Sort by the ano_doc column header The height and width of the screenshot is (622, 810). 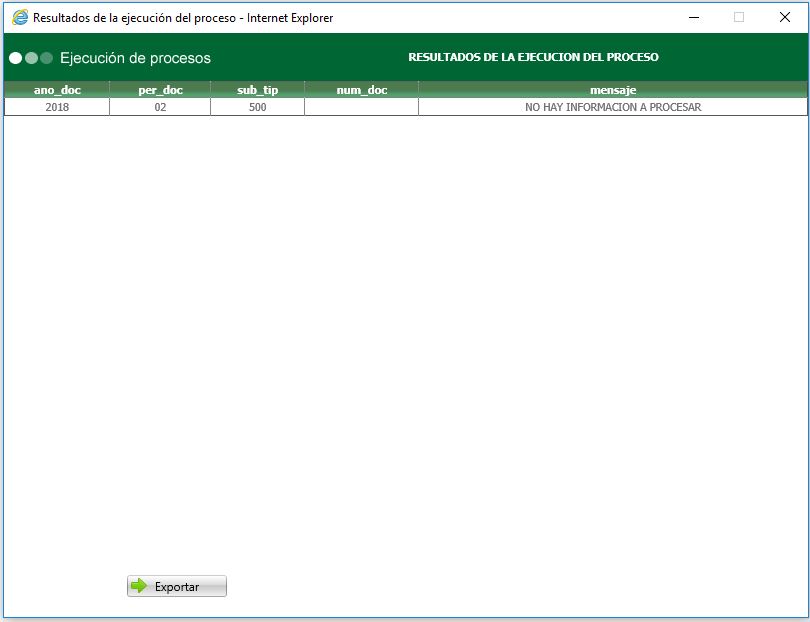56,89
